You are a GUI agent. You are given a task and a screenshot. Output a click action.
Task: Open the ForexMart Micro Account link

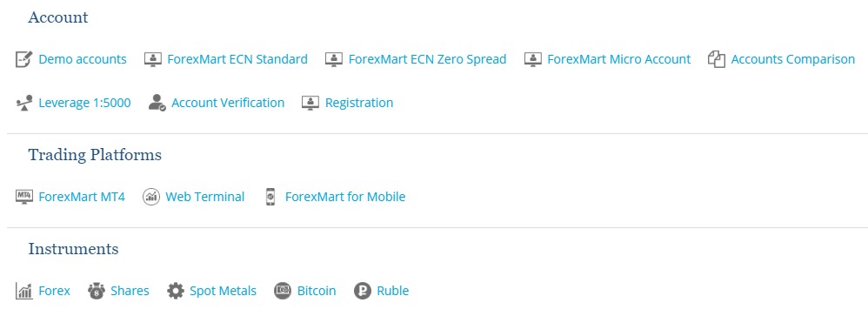point(619,59)
